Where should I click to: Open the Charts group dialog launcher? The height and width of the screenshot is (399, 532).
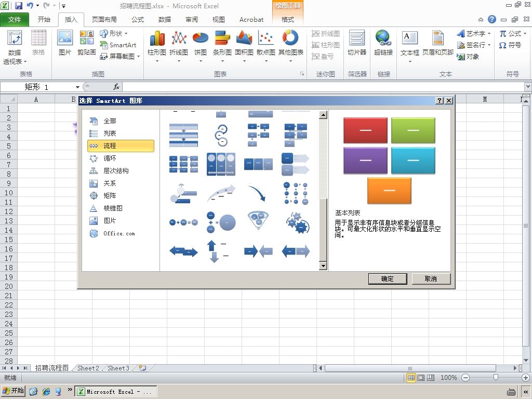coord(302,74)
